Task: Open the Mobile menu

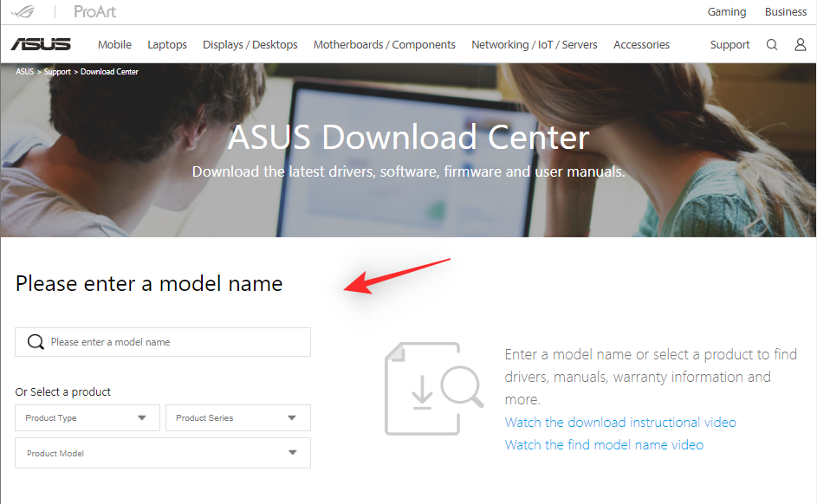Action: pyautogui.click(x=114, y=45)
